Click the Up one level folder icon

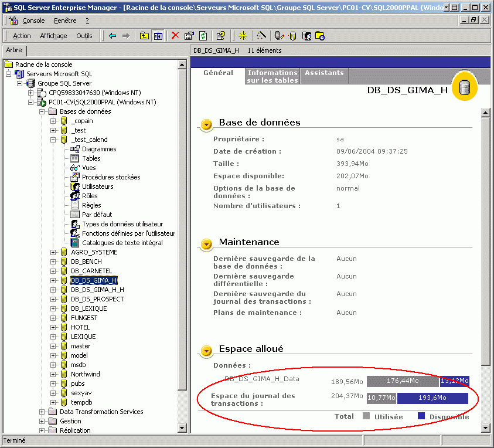tap(144, 36)
